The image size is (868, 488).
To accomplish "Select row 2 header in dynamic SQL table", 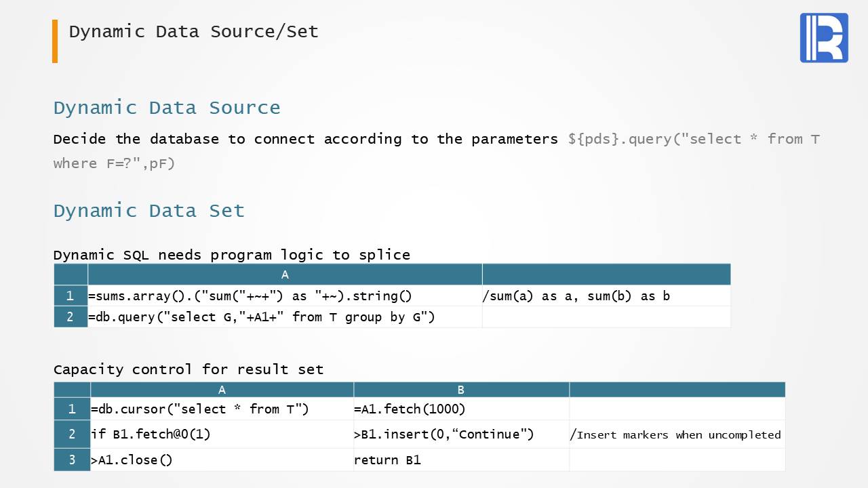I will tap(71, 317).
